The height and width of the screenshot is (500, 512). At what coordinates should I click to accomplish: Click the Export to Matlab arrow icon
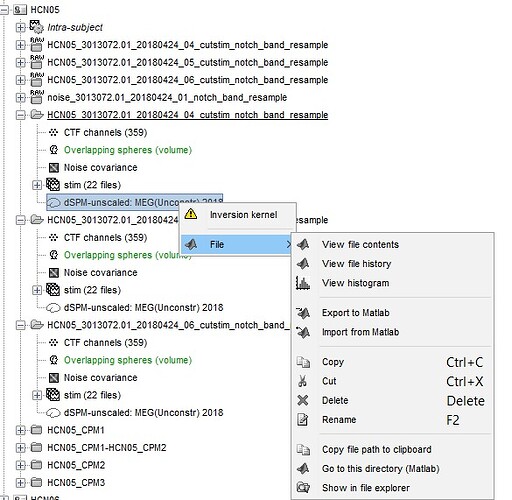tap(303, 313)
